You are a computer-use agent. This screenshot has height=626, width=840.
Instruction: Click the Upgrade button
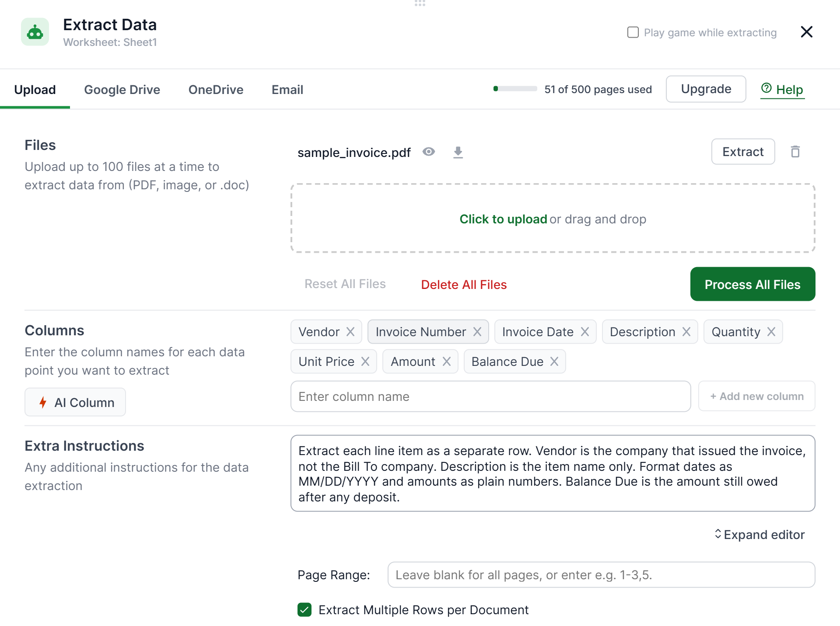click(706, 89)
